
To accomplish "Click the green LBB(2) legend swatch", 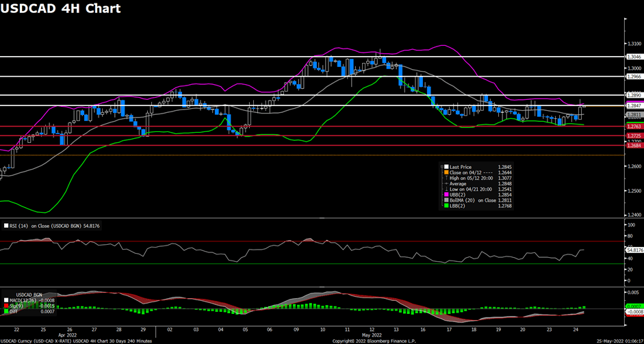I will point(446,206).
